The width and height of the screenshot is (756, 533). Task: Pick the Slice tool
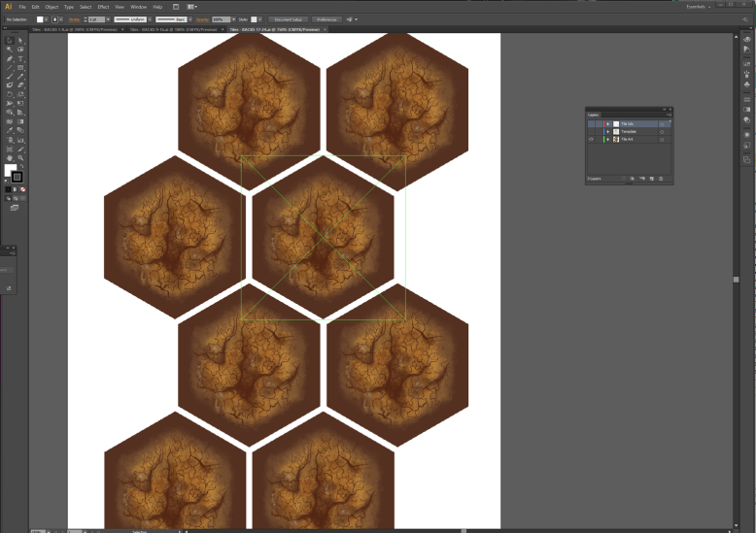(20, 150)
